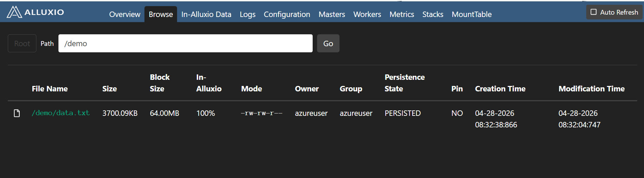Click the File Name column header

(x=50, y=89)
